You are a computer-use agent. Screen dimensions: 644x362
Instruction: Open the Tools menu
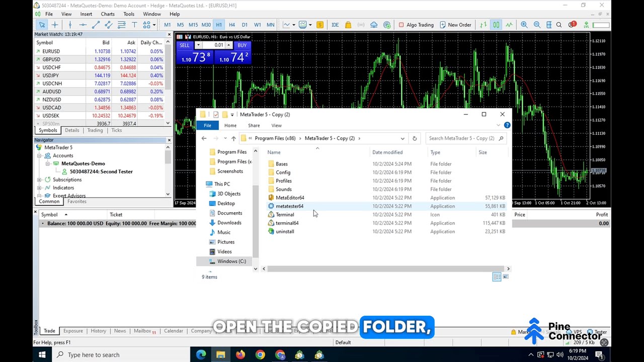tap(129, 14)
